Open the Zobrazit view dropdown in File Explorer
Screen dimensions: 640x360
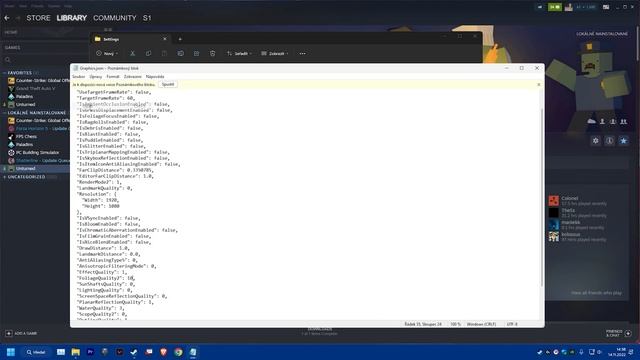click(275, 53)
